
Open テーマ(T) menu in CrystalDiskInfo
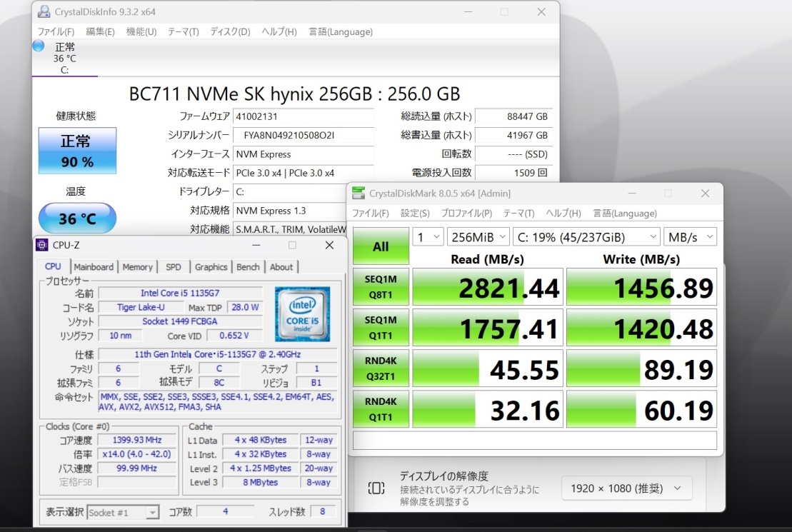(184, 32)
